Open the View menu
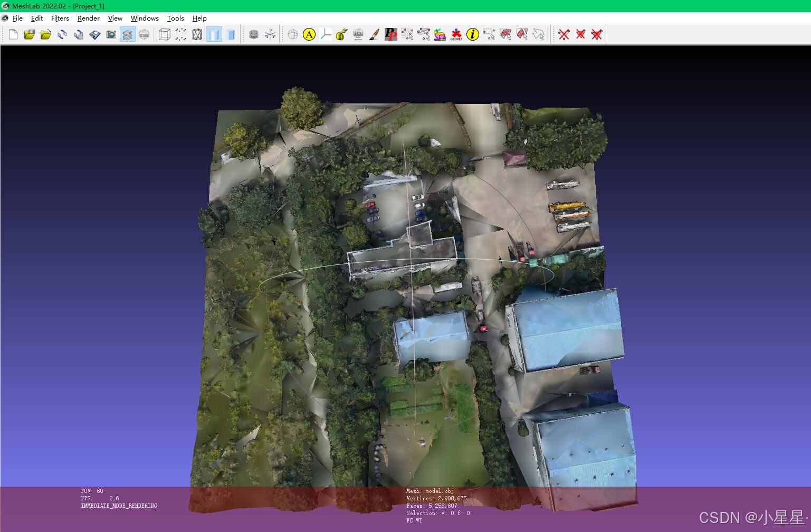The height and width of the screenshot is (532, 811). click(115, 18)
